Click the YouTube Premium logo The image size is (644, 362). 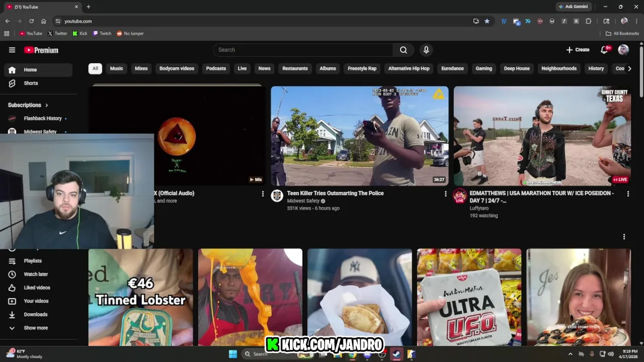[x=41, y=50]
